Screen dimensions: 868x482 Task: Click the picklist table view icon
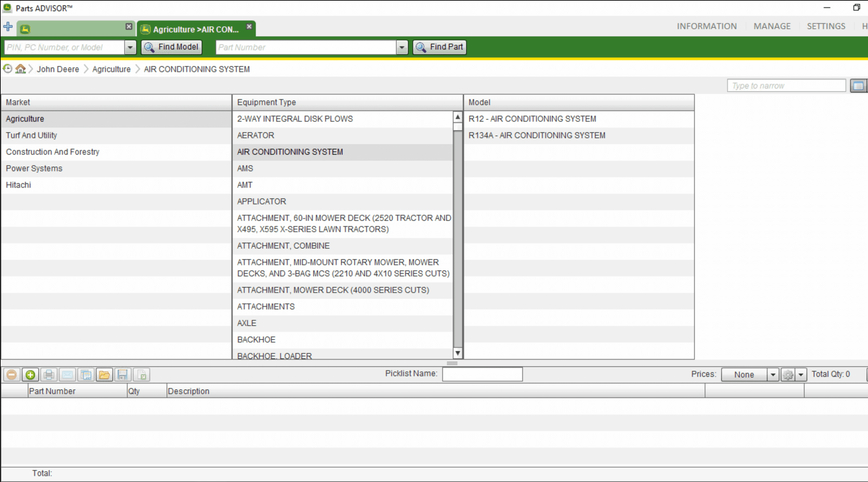(x=86, y=375)
